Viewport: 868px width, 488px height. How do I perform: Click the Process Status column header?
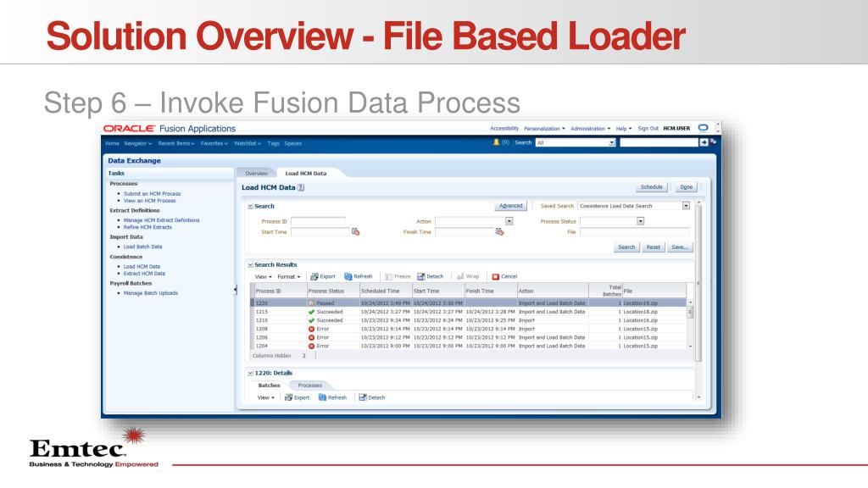click(x=333, y=291)
